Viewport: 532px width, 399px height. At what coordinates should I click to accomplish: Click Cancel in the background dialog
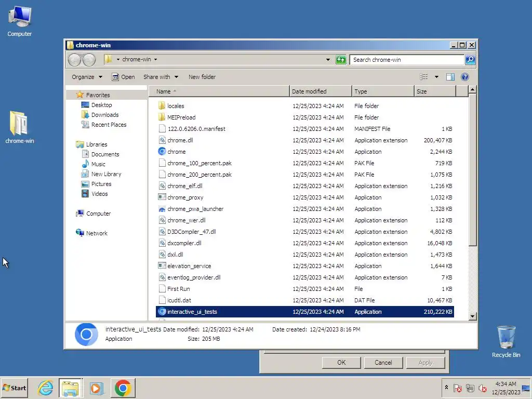click(x=383, y=363)
